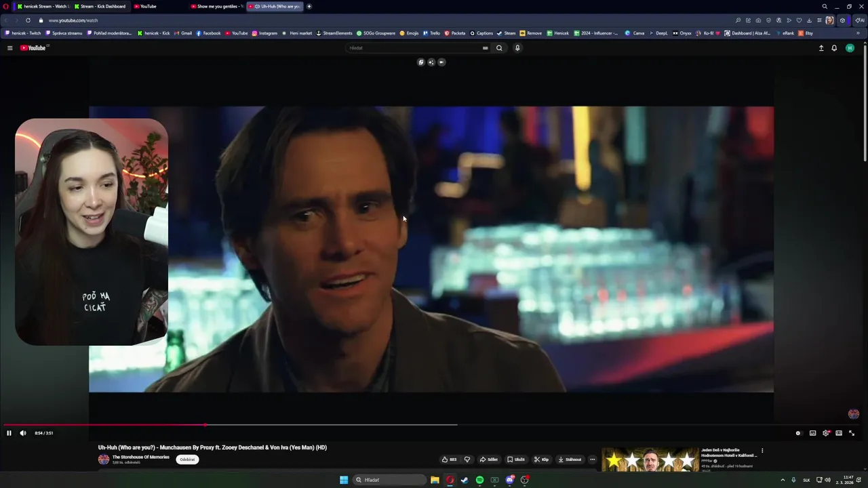Open YouTube notifications bell

click(x=834, y=48)
